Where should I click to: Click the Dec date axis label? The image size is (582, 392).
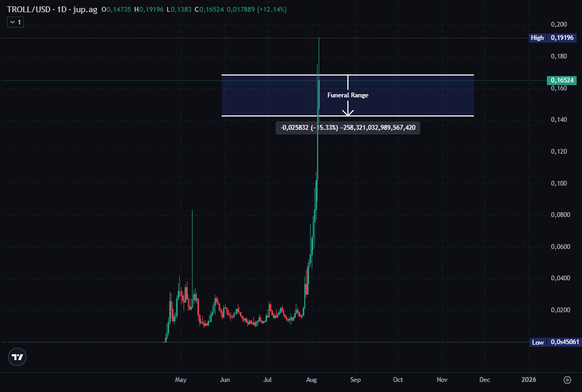click(485, 380)
